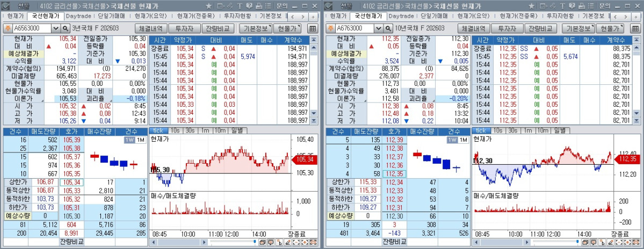Click the search magnifier next to code A6563000
The height and width of the screenshot is (249, 644).
click(66, 28)
